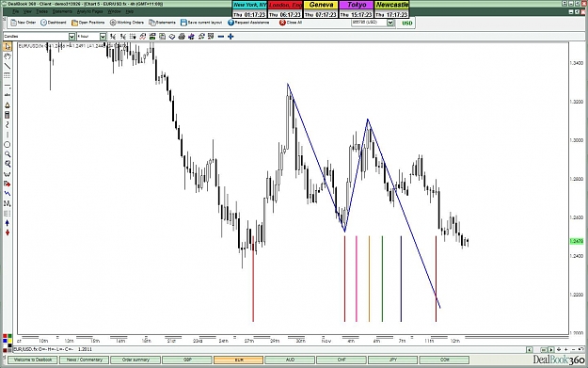
Task: Open the View menu
Action: pyautogui.click(x=27, y=11)
